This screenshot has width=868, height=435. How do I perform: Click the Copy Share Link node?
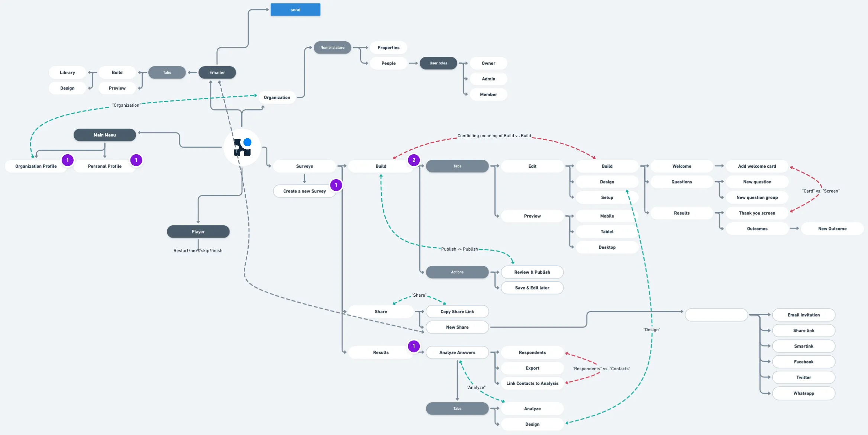point(457,312)
